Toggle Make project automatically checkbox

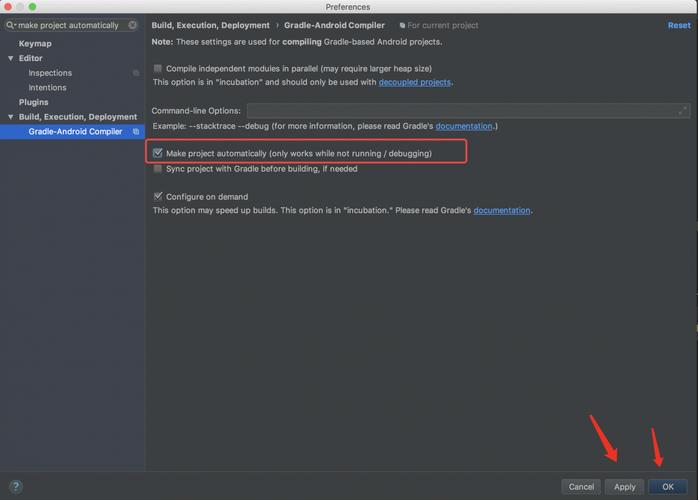[x=158, y=153]
